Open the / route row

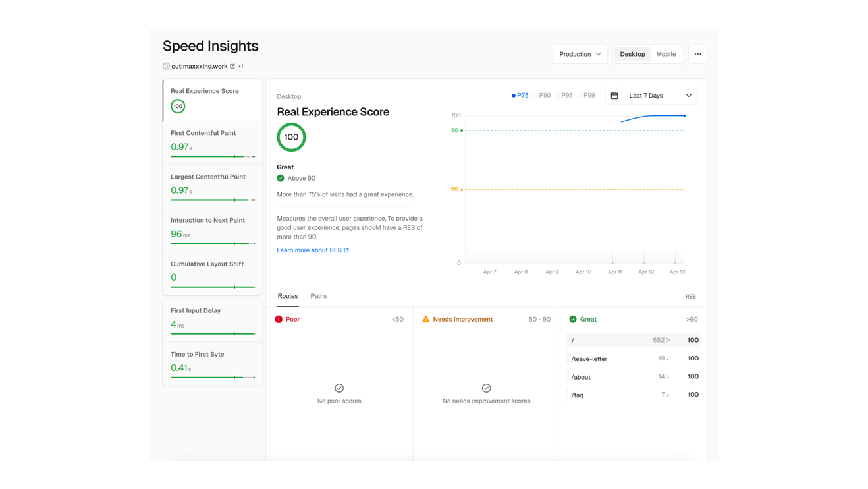point(634,340)
